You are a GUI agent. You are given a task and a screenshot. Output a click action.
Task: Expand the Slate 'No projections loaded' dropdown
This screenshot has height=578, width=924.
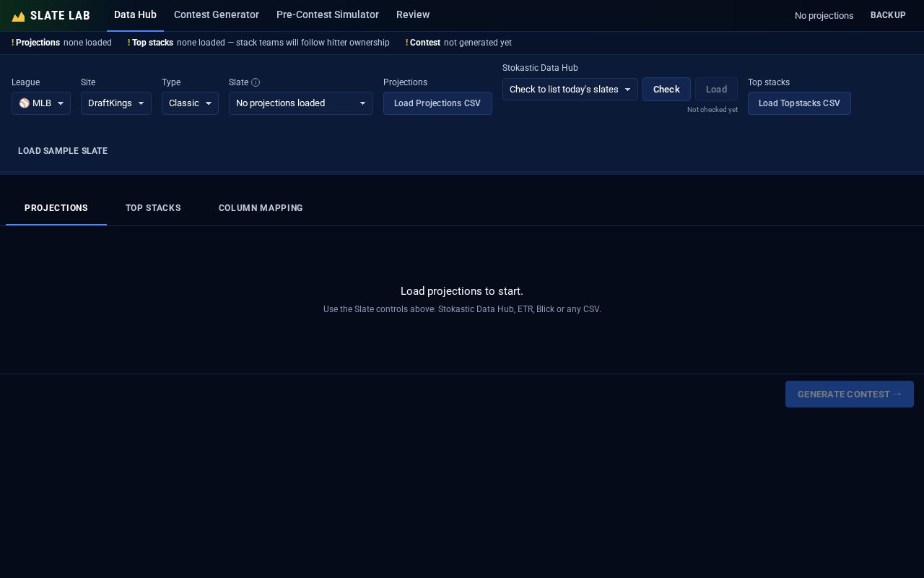(301, 103)
